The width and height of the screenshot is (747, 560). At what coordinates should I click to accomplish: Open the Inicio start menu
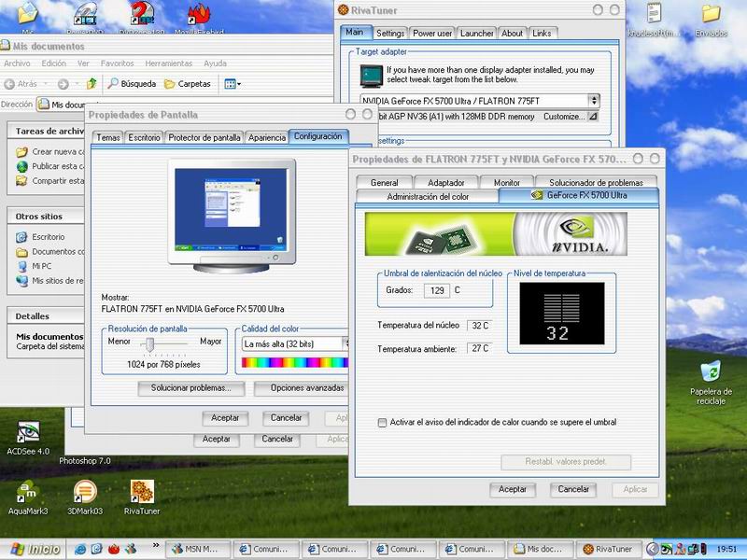(35, 549)
